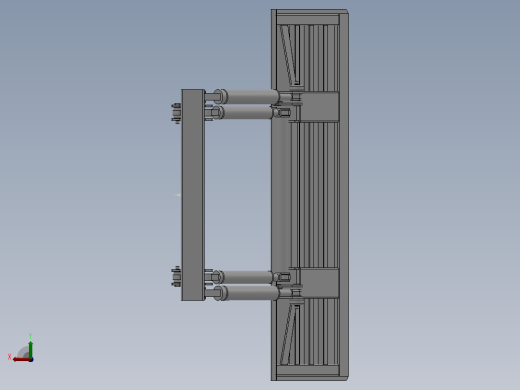
Task: Select the topmost horizontal cylinder of the model
Action: click(249, 96)
